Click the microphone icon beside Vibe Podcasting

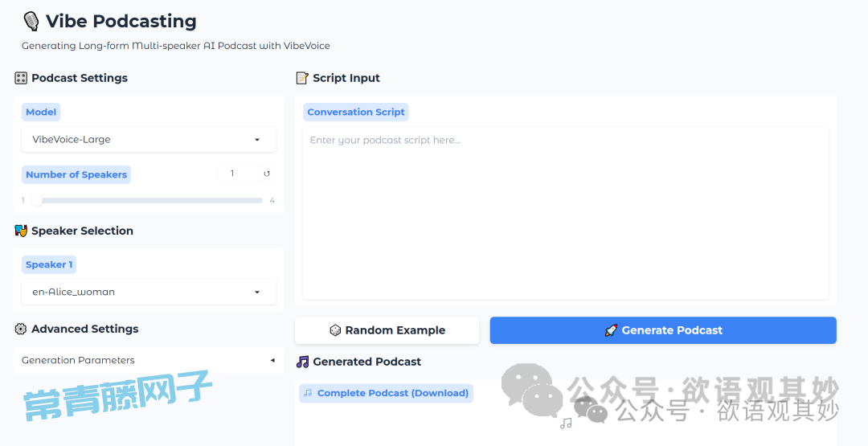click(31, 22)
